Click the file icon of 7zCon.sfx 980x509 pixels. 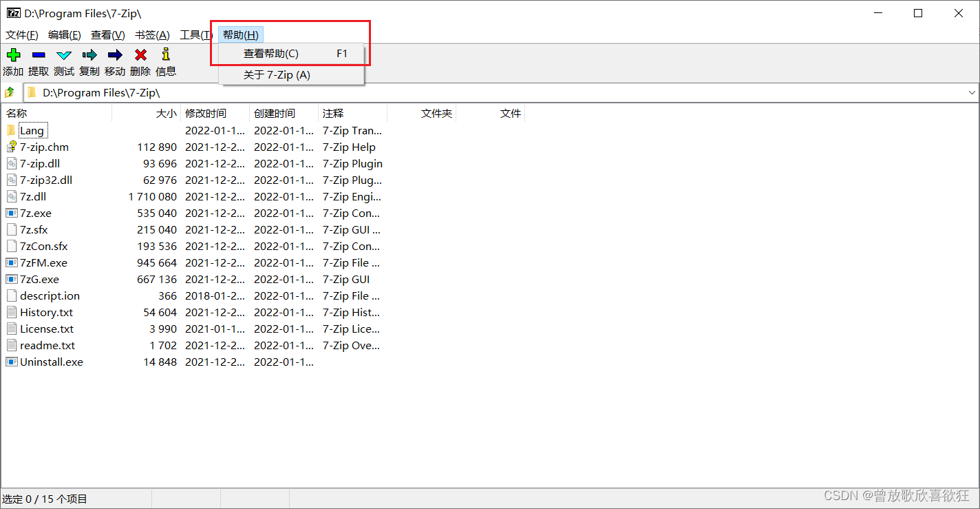point(12,246)
